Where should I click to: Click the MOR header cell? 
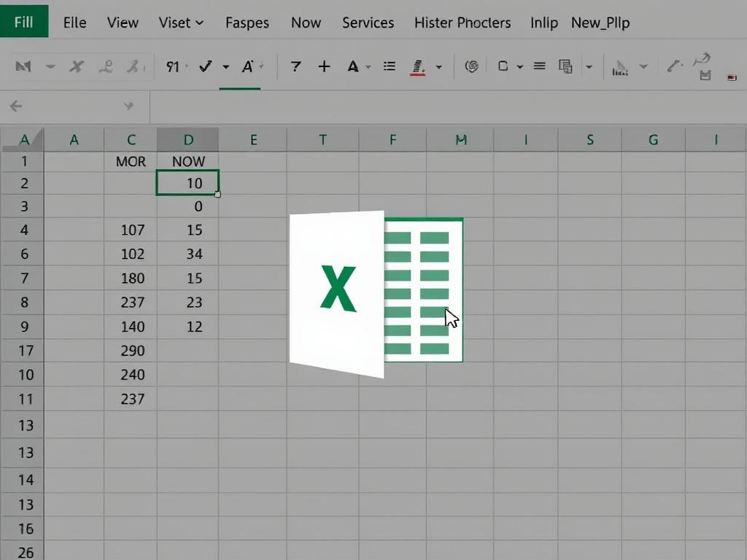point(131,161)
